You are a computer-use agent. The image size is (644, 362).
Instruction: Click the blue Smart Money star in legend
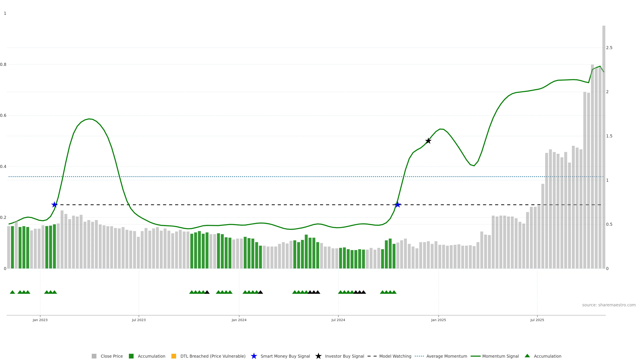(254, 356)
